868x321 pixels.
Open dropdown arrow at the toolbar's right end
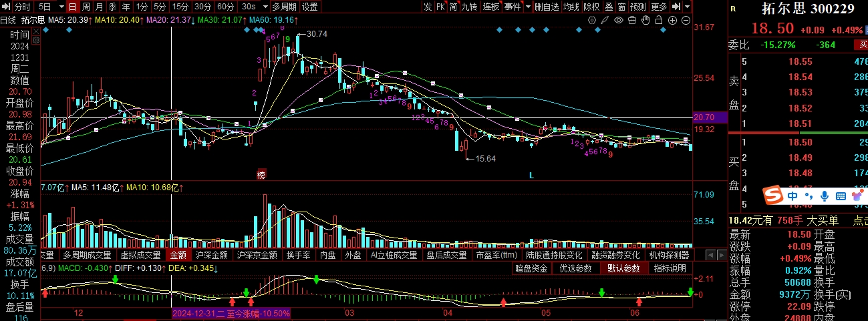click(688, 7)
